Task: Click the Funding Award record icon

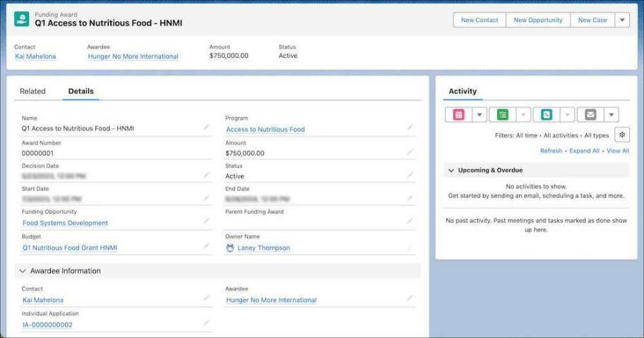Action: coord(21,19)
